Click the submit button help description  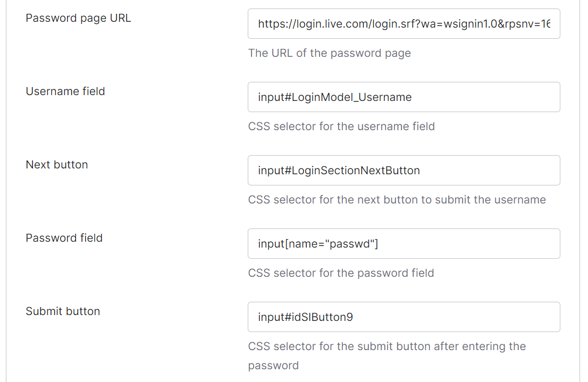[x=387, y=346]
